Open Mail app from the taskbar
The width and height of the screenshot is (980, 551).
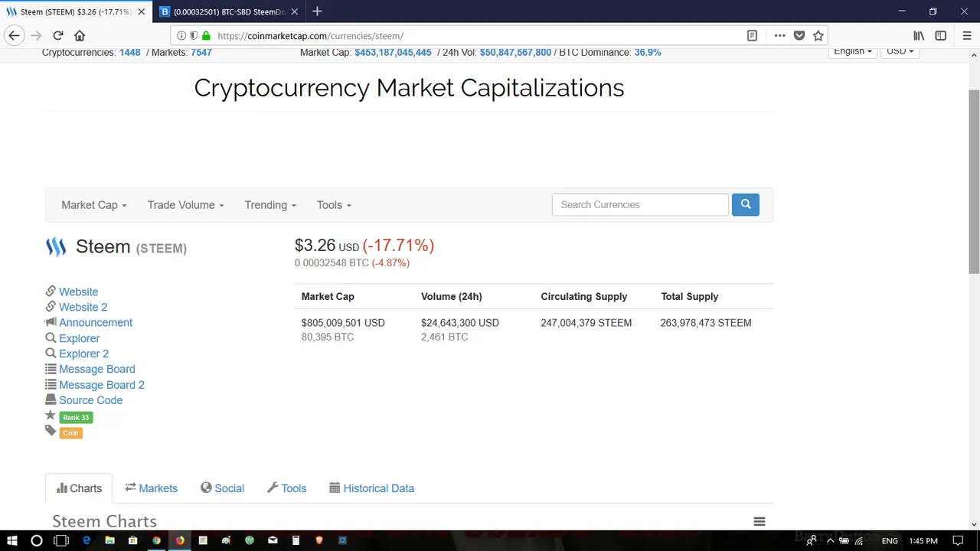coord(273,540)
